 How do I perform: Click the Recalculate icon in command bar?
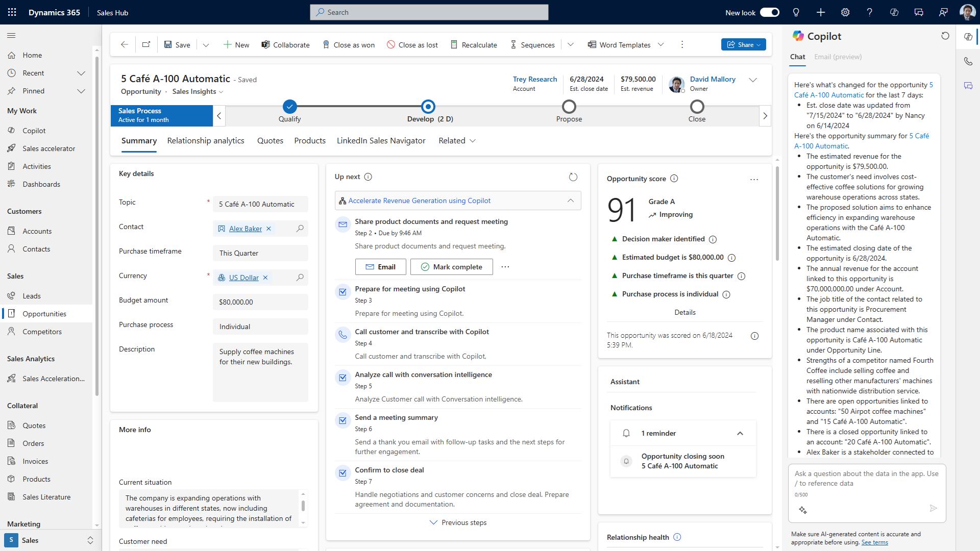click(454, 45)
